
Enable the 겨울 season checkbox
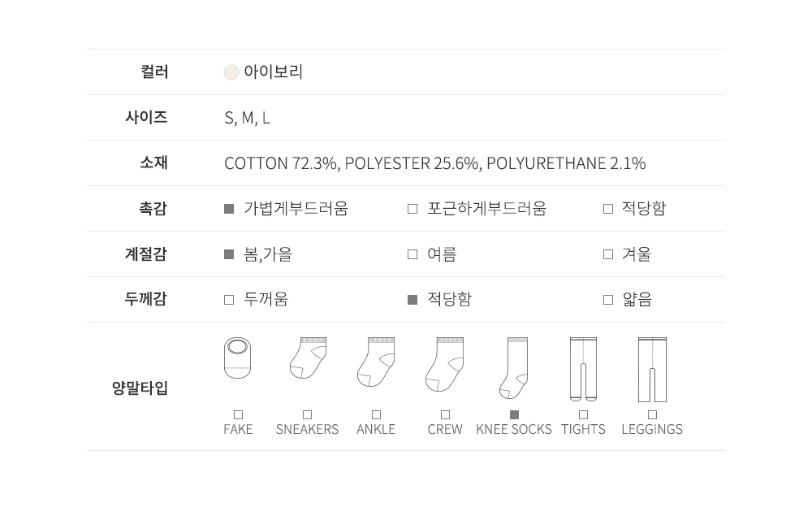(x=608, y=254)
